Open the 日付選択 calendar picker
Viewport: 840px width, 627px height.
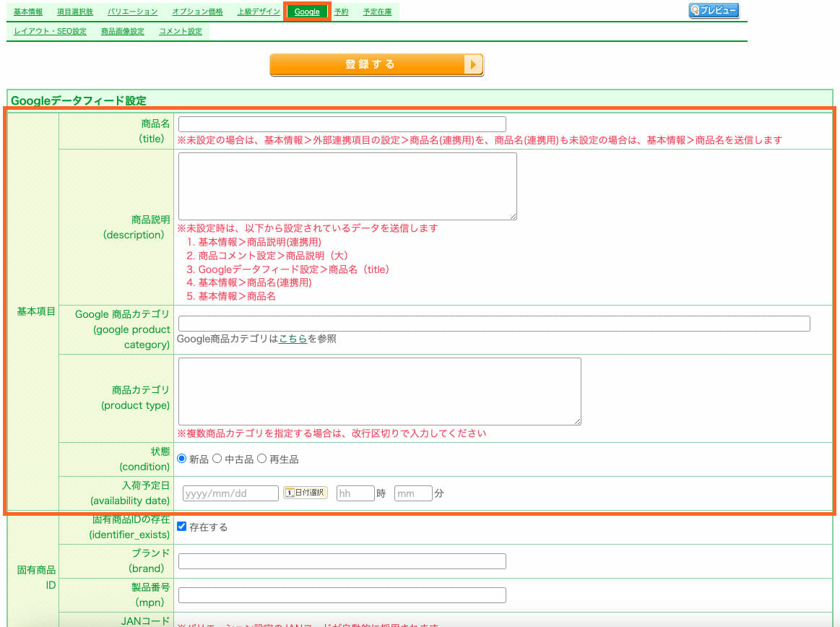[306, 493]
